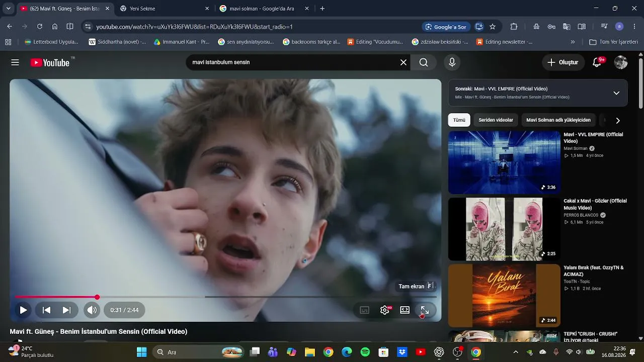Mute the video with the speaker icon
Image resolution: width=644 pixels, height=362 pixels.
click(92, 310)
